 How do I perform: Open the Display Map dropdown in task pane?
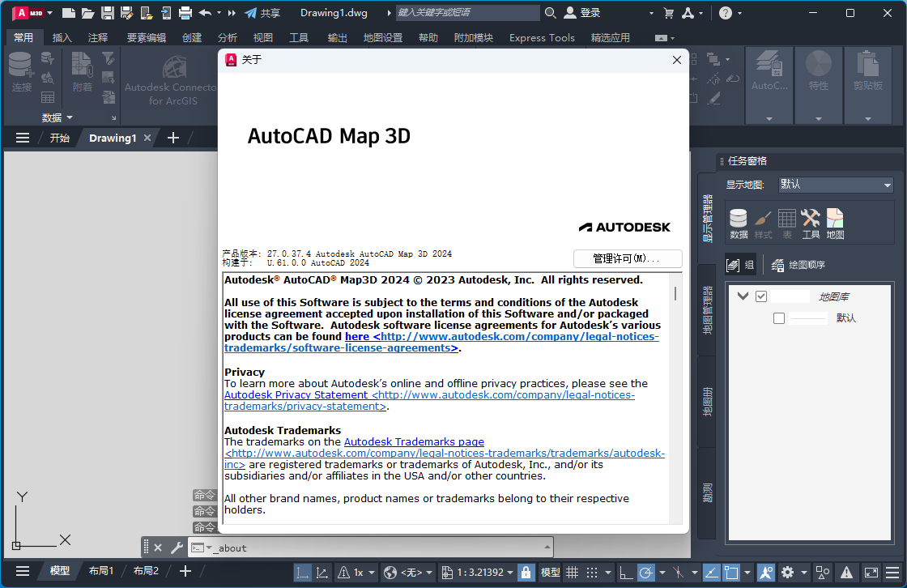click(835, 185)
